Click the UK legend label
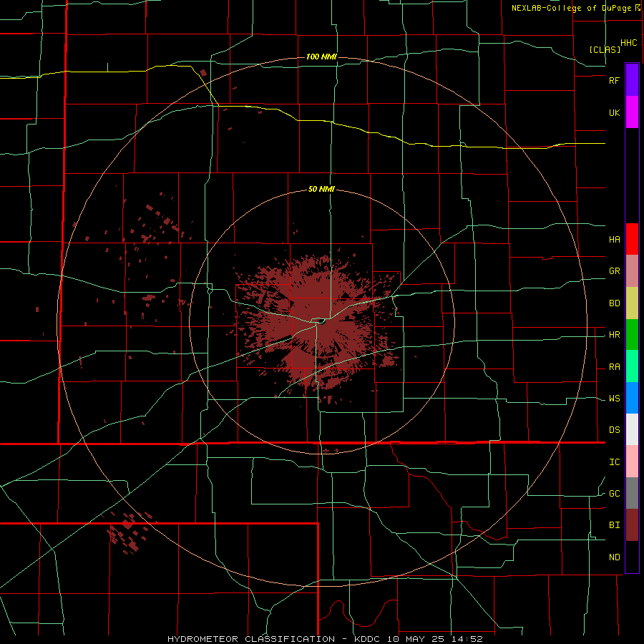 tap(614, 112)
